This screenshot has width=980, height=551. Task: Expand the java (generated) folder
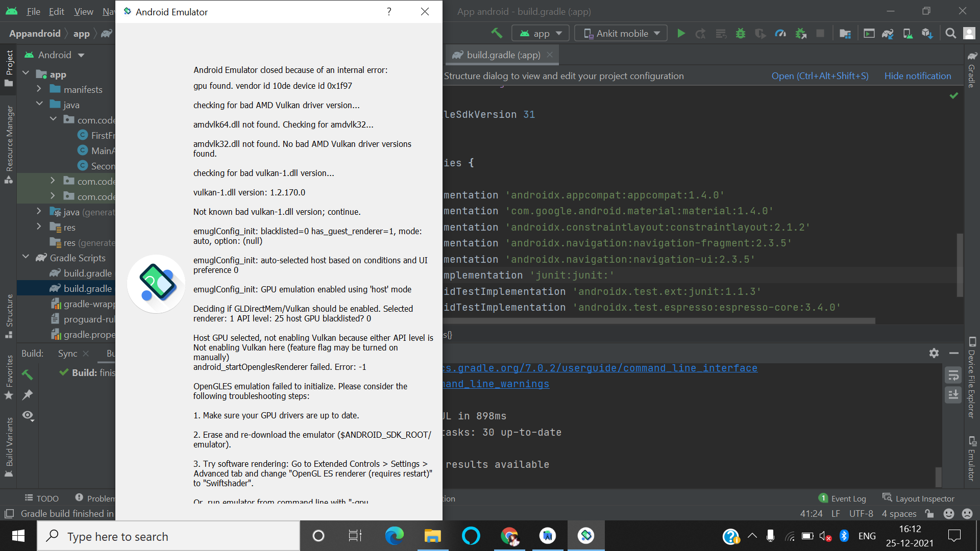(39, 211)
